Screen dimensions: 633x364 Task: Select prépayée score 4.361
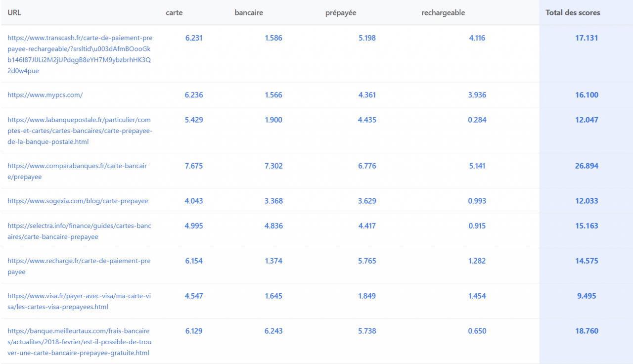pyautogui.click(x=367, y=95)
